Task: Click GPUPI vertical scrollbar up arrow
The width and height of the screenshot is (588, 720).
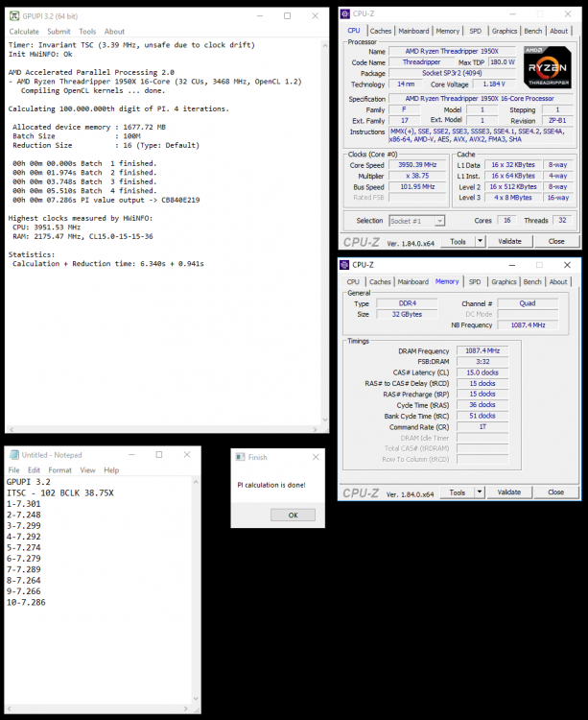Action: coord(325,45)
